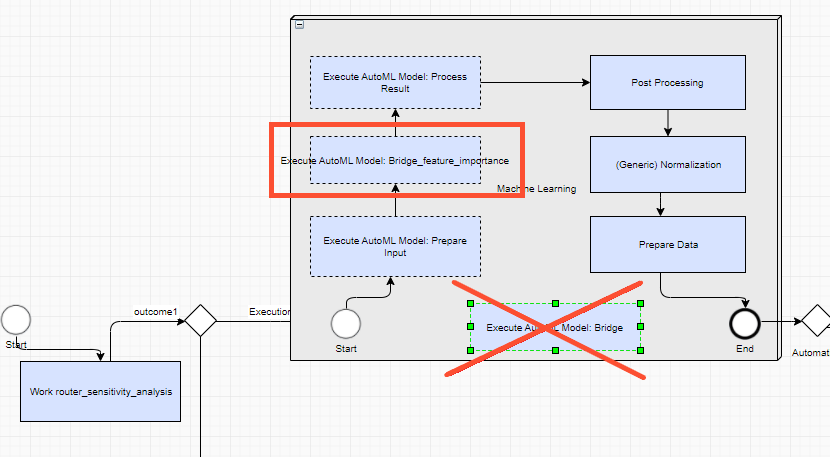
Task: Select the Execute AutoML Model: Prepare Input node
Action: (x=395, y=246)
